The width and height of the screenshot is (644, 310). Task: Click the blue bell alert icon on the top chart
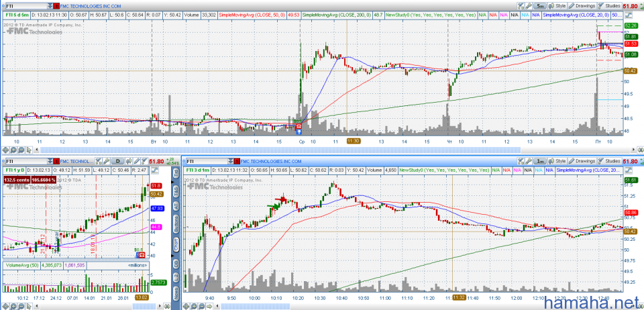(299, 132)
